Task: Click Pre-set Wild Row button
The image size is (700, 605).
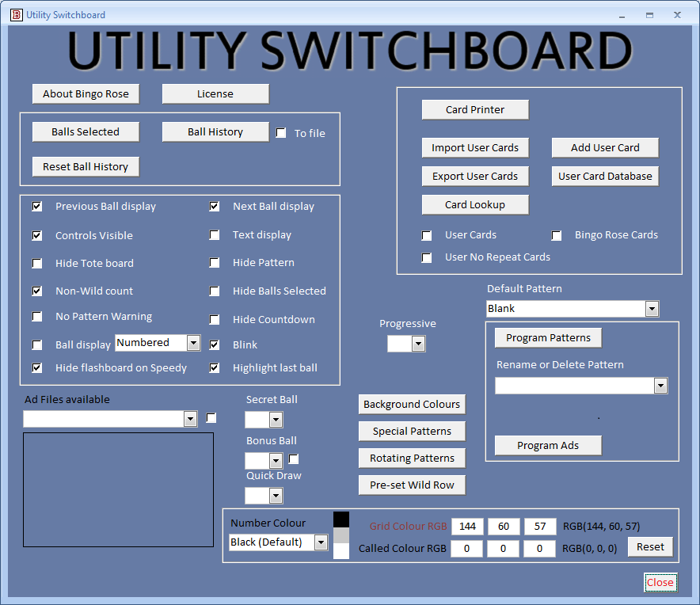Action: tap(412, 485)
